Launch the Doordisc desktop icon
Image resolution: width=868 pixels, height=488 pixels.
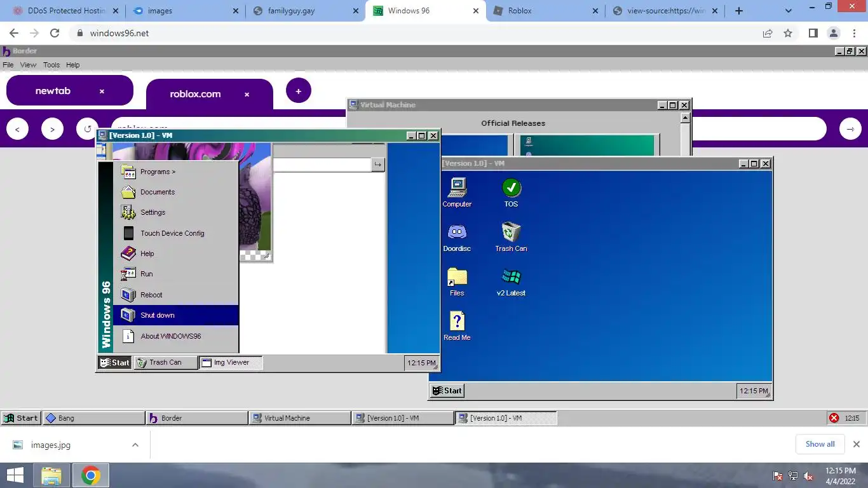tap(457, 237)
